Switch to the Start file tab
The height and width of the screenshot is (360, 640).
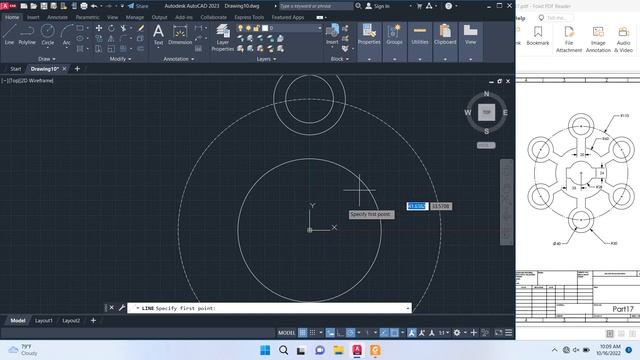point(16,69)
